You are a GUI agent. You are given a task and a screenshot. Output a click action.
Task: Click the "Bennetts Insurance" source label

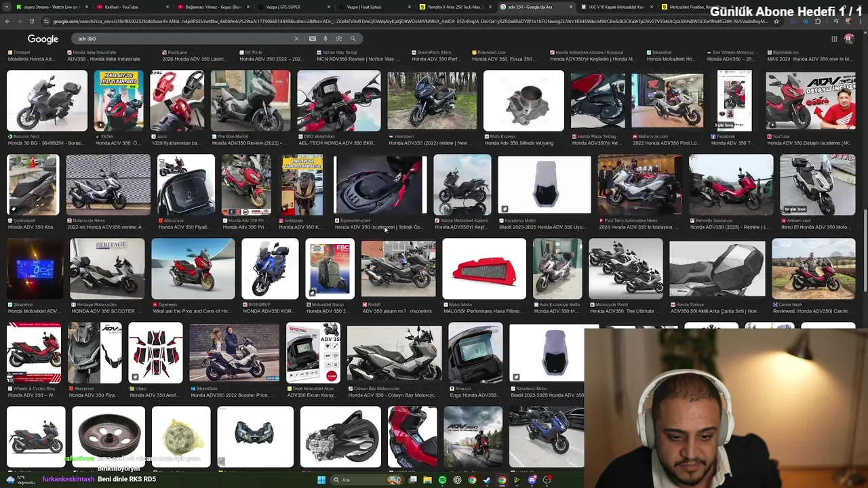713,220
